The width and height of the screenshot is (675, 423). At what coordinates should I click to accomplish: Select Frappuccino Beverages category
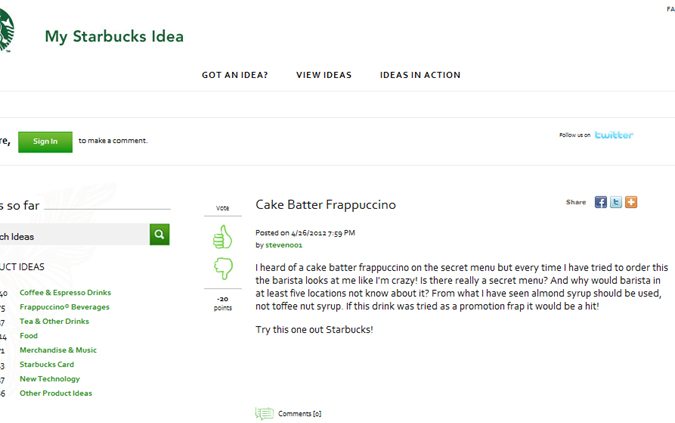(x=65, y=307)
